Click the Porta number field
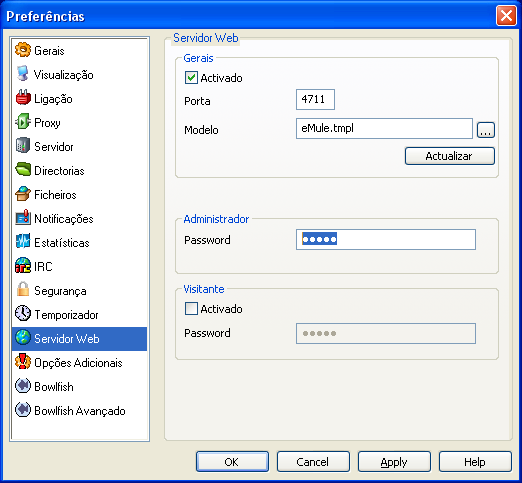The height and width of the screenshot is (483, 522). 315,99
